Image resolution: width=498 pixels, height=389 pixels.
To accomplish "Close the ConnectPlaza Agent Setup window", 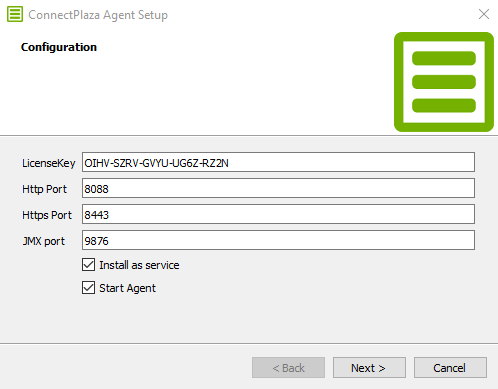I will click(484, 14).
